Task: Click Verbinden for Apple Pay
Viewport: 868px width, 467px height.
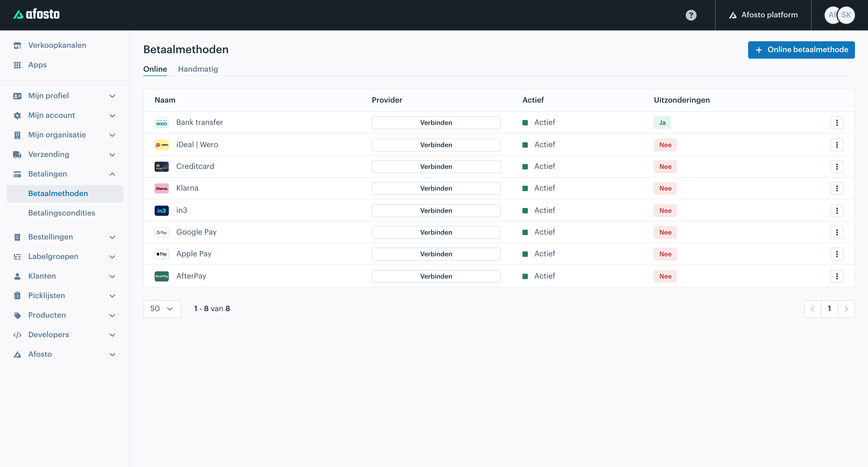Action: (x=436, y=254)
